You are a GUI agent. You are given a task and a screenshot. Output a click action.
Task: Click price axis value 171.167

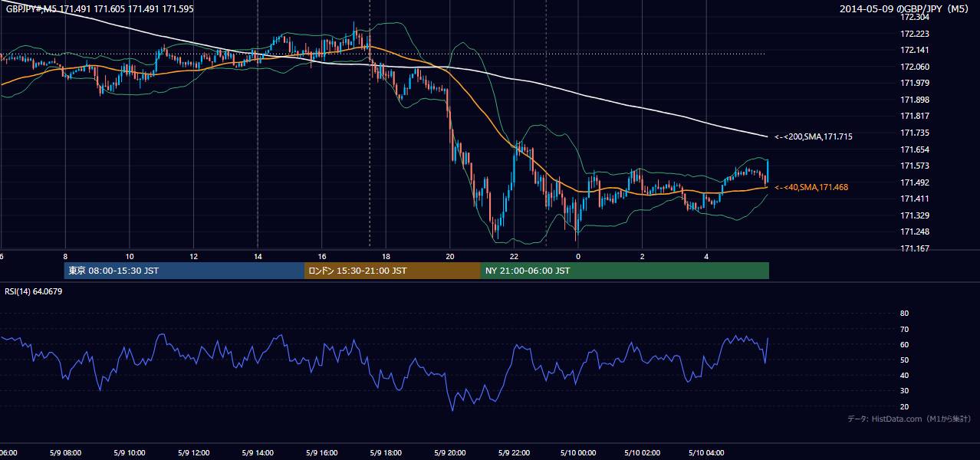[915, 248]
